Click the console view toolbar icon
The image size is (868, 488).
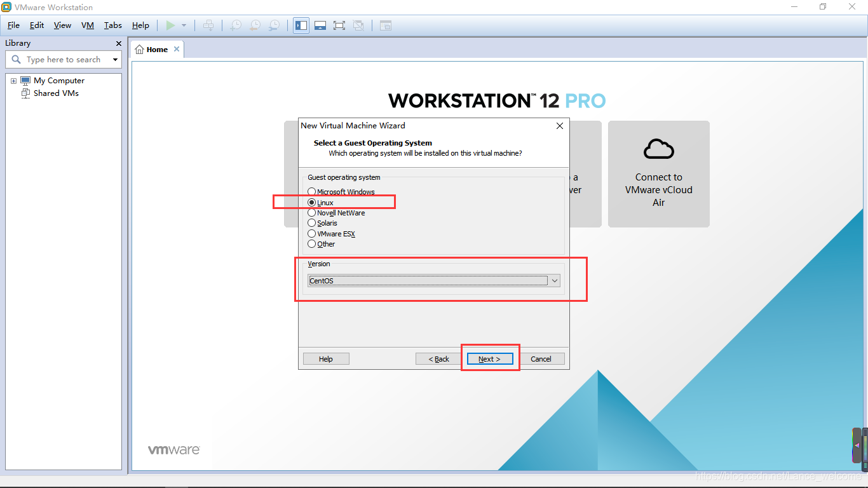(386, 25)
